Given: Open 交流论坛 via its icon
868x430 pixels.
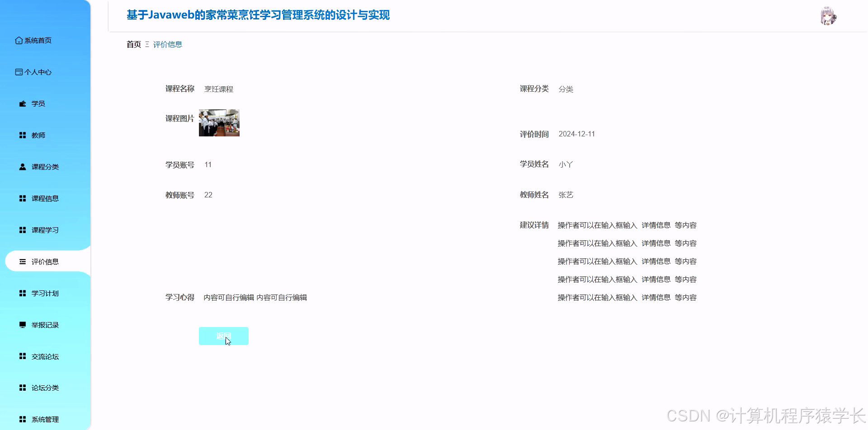Looking at the screenshot, I should [22, 356].
